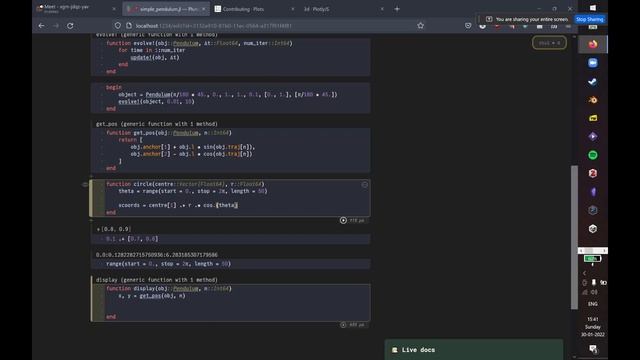Open the purple play-arrow taskbar app

point(593,136)
